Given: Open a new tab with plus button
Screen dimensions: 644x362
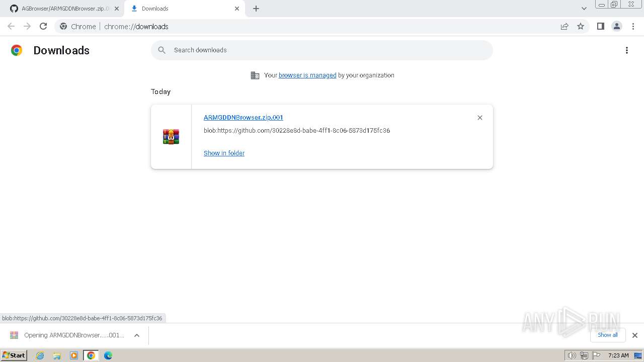Looking at the screenshot, I should tap(256, 9).
